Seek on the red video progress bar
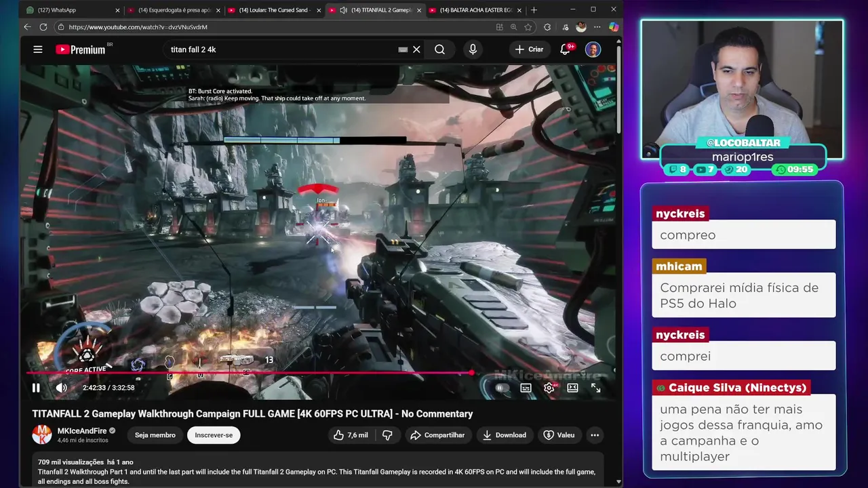This screenshot has height=488, width=868. [x=250, y=373]
